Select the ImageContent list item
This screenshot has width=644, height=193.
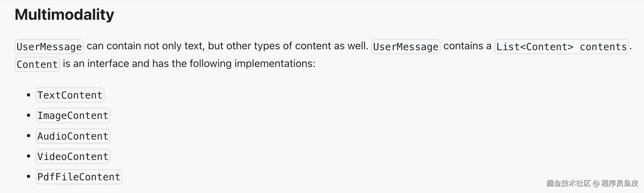click(73, 115)
